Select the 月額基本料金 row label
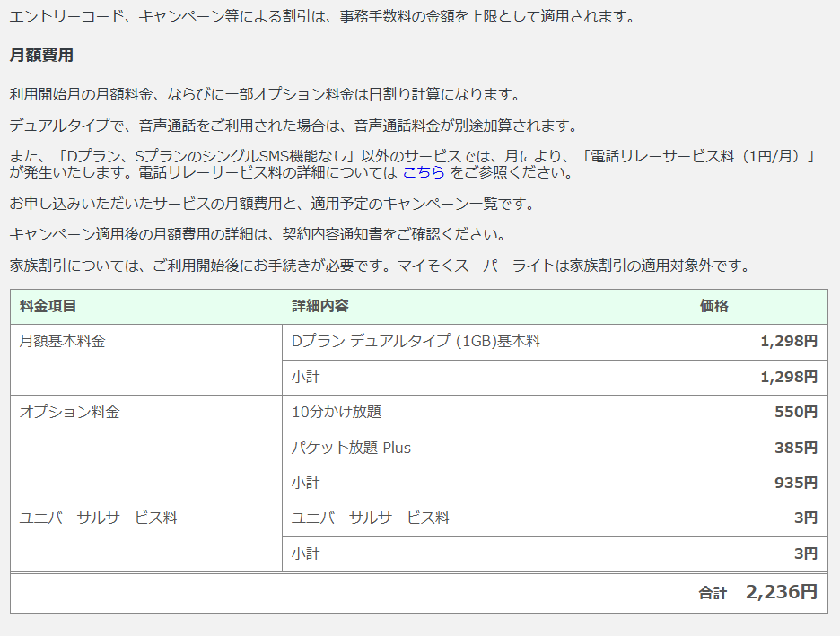The height and width of the screenshot is (636, 840). pos(62,342)
